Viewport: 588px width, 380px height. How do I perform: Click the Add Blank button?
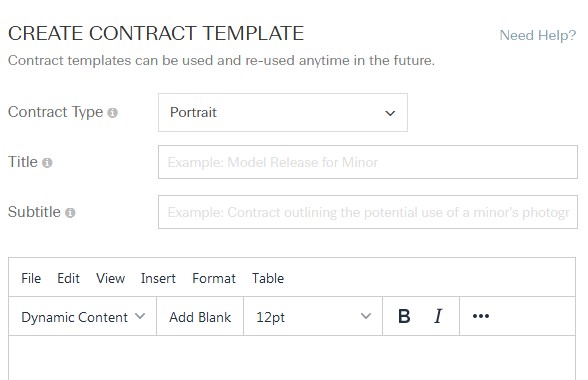pos(200,317)
